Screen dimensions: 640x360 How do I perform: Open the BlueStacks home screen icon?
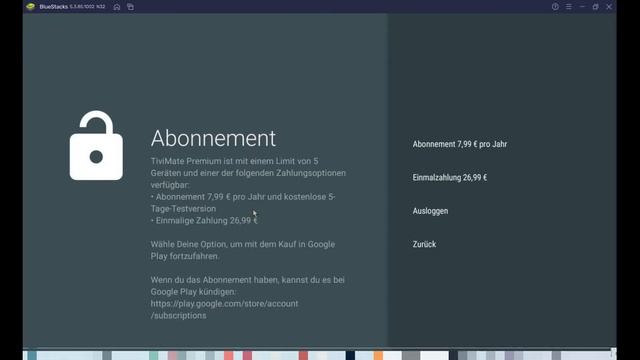click(117, 7)
